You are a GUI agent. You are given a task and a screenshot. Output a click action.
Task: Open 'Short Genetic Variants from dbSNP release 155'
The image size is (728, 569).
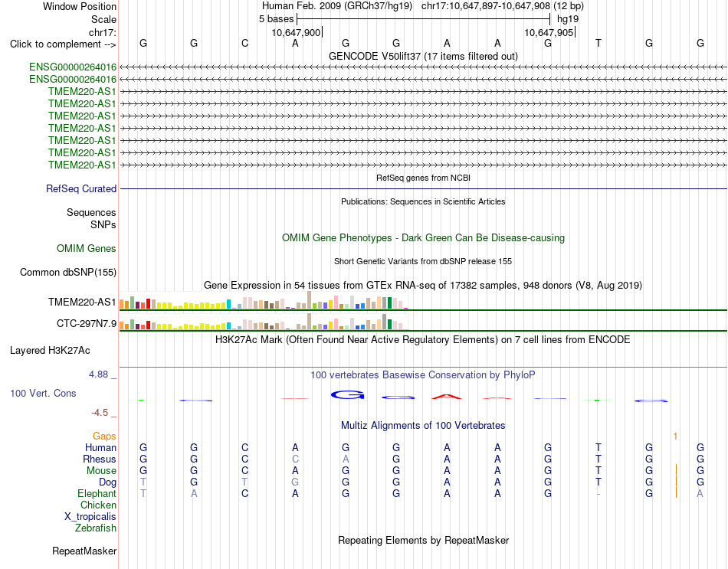click(423, 261)
